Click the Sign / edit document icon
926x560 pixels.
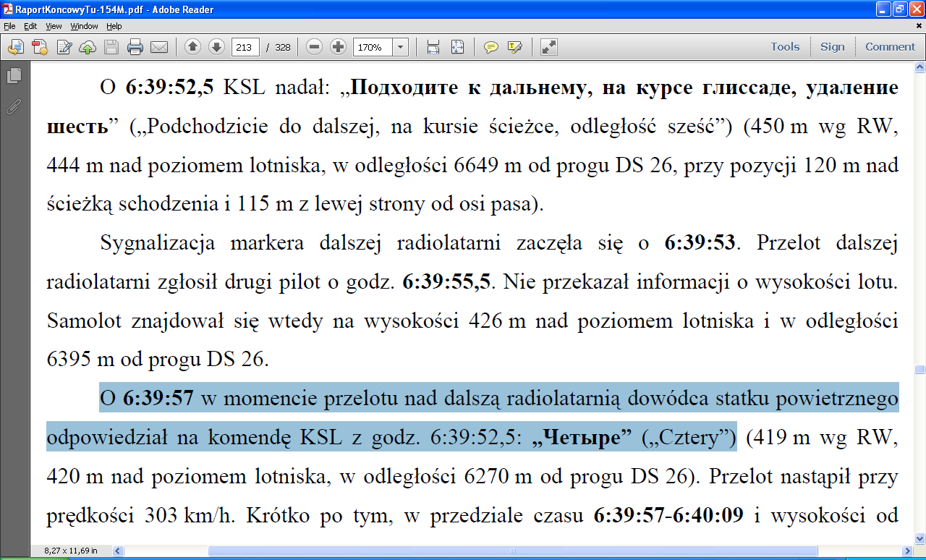(x=64, y=47)
